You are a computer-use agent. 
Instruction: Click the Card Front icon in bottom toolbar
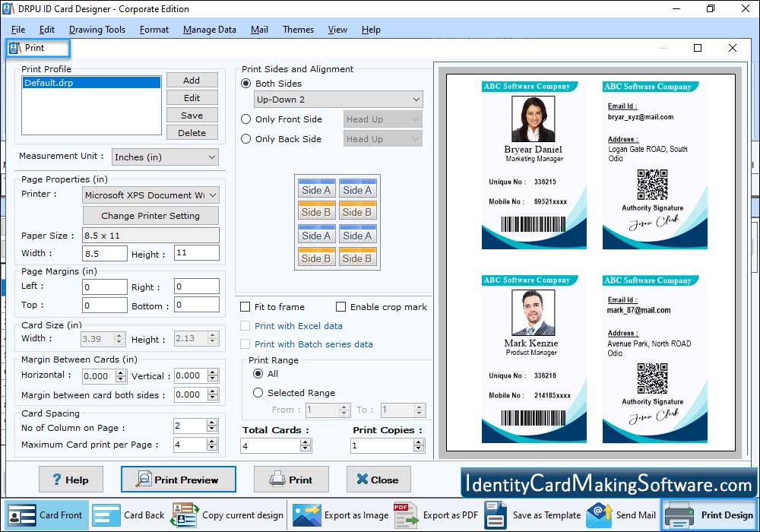click(22, 515)
